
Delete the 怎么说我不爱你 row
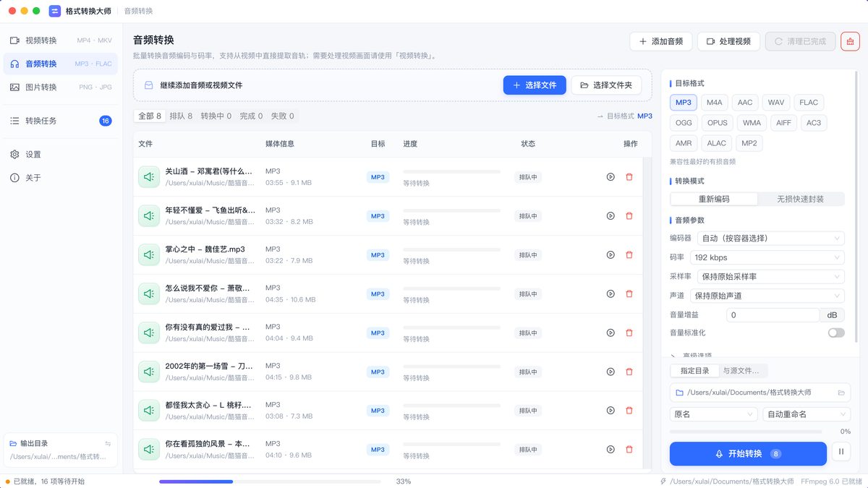pos(629,294)
